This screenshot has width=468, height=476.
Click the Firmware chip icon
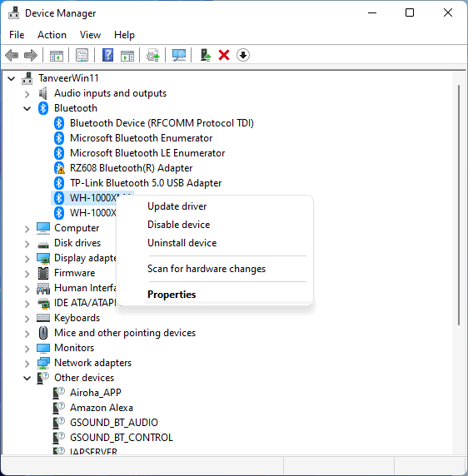coord(43,273)
